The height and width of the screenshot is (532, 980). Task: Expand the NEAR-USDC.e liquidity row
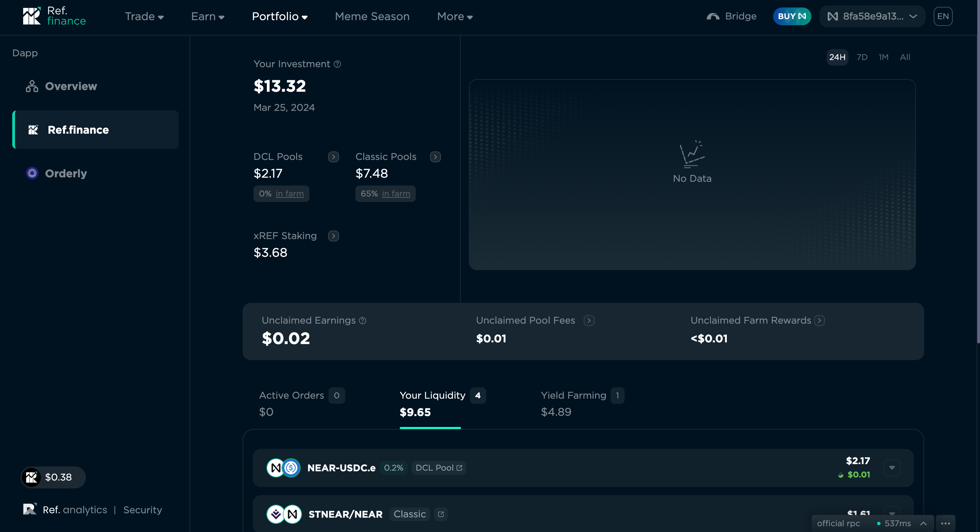892,468
